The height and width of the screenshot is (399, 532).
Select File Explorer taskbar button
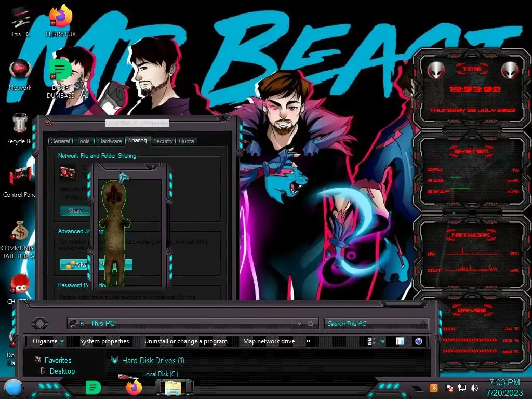(174, 388)
